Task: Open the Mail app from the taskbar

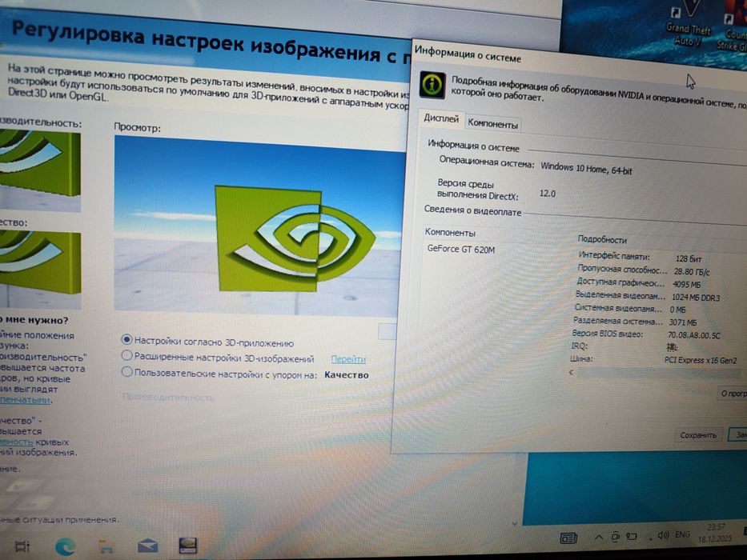Action: pyautogui.click(x=147, y=546)
